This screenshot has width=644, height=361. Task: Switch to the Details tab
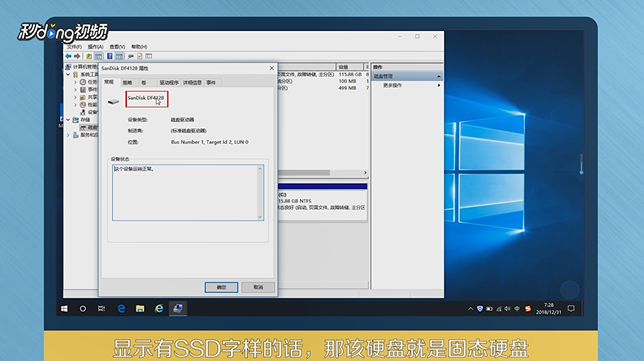coord(192,83)
